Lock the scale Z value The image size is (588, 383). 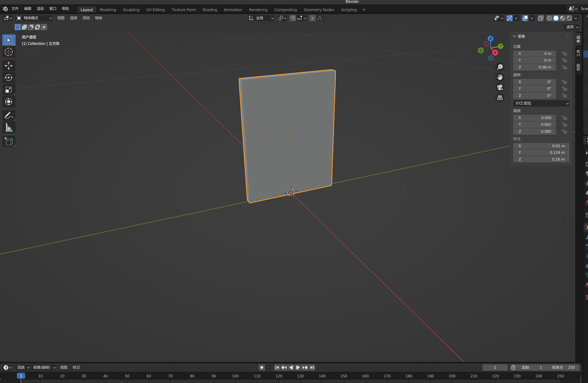564,131
